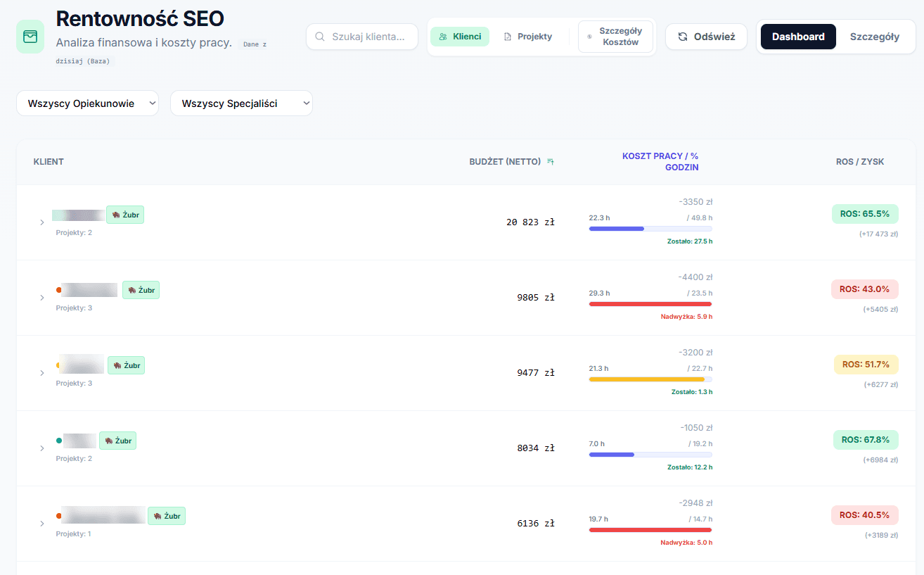Click the orange status dot on 9805 zł row
924x575 pixels.
point(59,289)
